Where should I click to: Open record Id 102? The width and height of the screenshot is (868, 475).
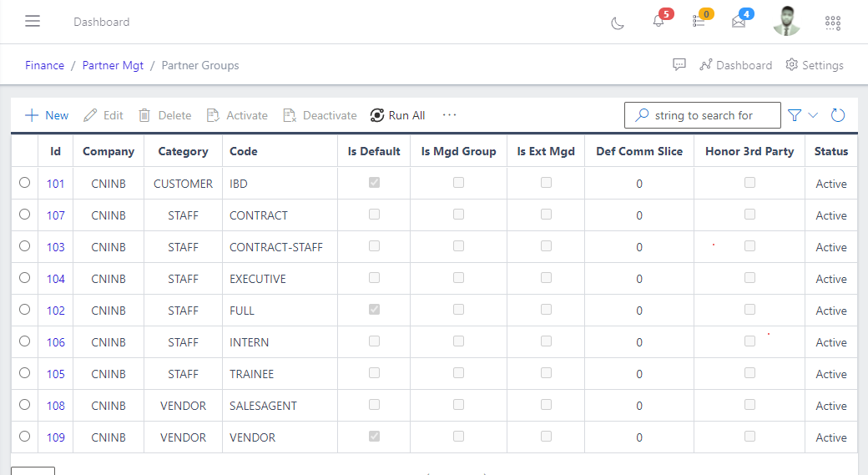55,311
